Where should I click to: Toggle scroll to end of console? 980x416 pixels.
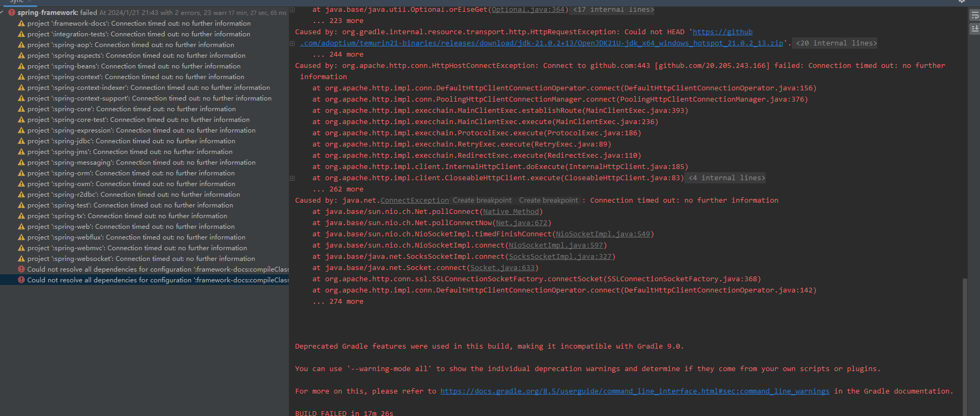(x=975, y=29)
